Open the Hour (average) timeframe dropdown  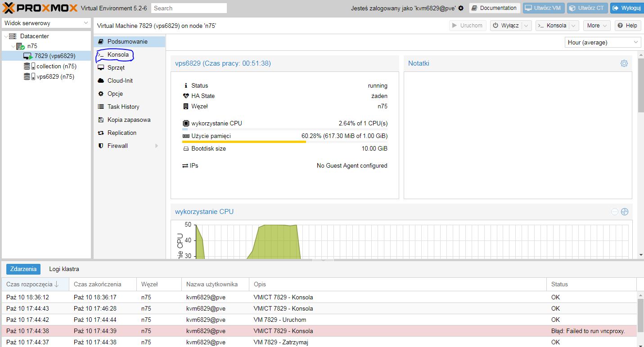tap(603, 42)
